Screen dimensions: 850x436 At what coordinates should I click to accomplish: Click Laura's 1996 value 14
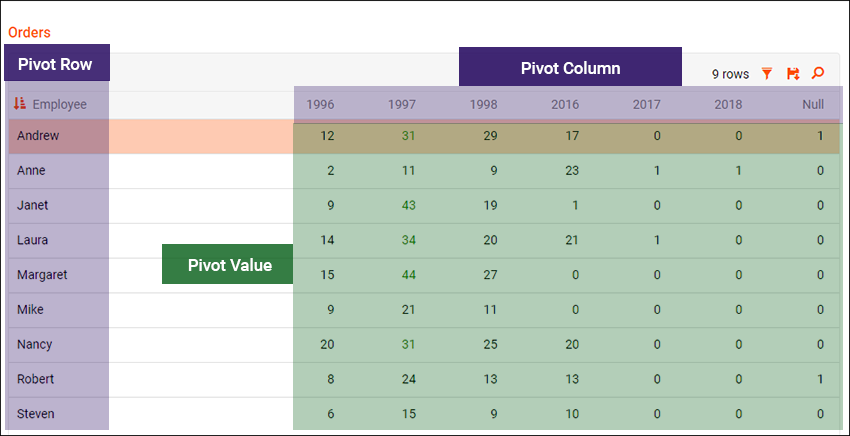327,240
